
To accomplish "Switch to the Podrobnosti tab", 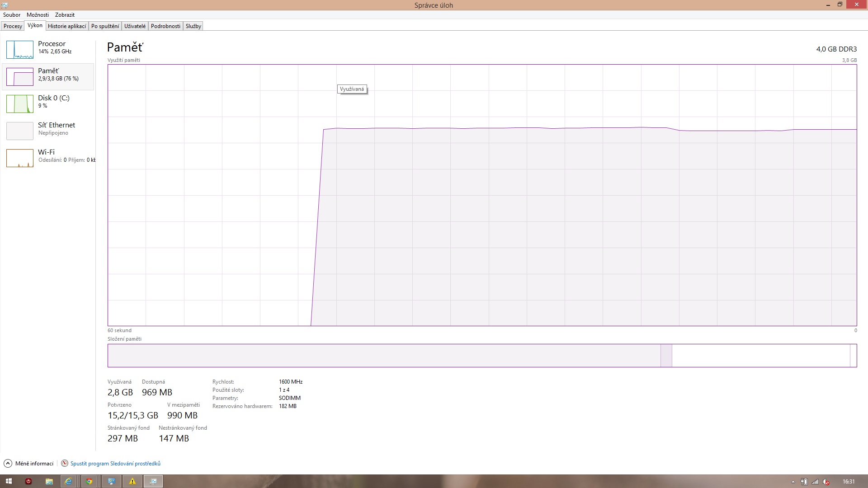I will point(165,26).
